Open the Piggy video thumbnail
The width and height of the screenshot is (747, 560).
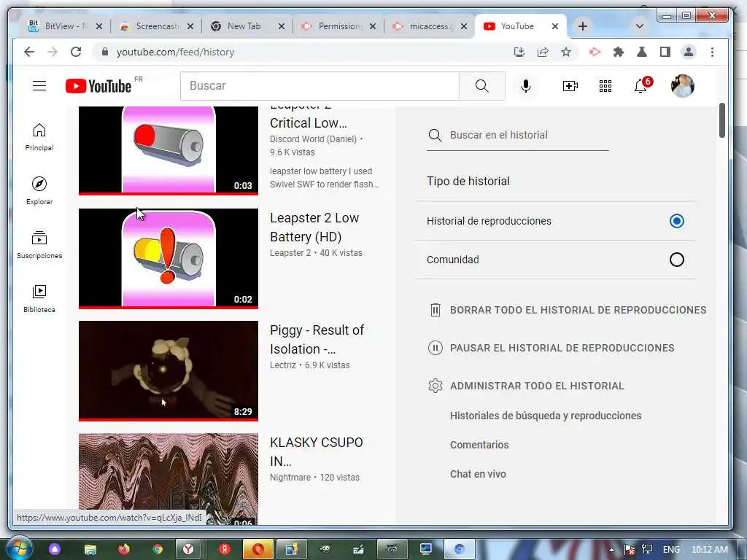pos(169,371)
